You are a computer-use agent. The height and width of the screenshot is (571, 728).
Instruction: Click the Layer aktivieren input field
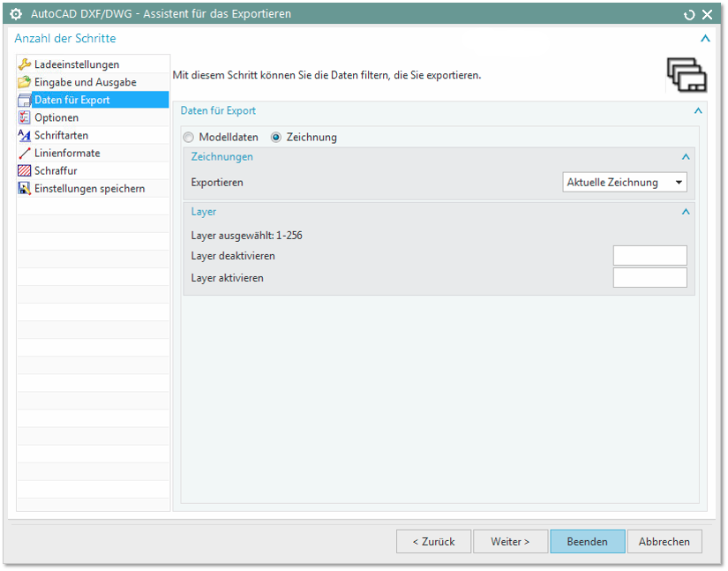click(x=649, y=278)
